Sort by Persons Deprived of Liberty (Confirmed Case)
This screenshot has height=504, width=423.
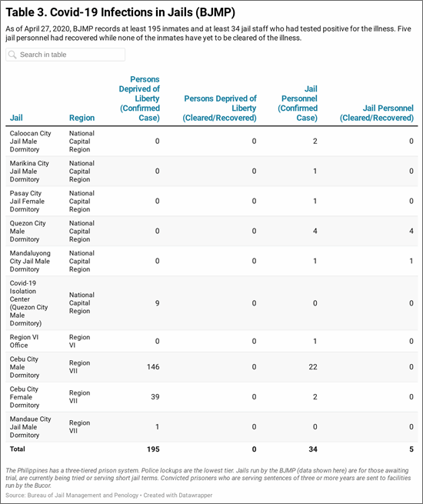tap(139, 98)
